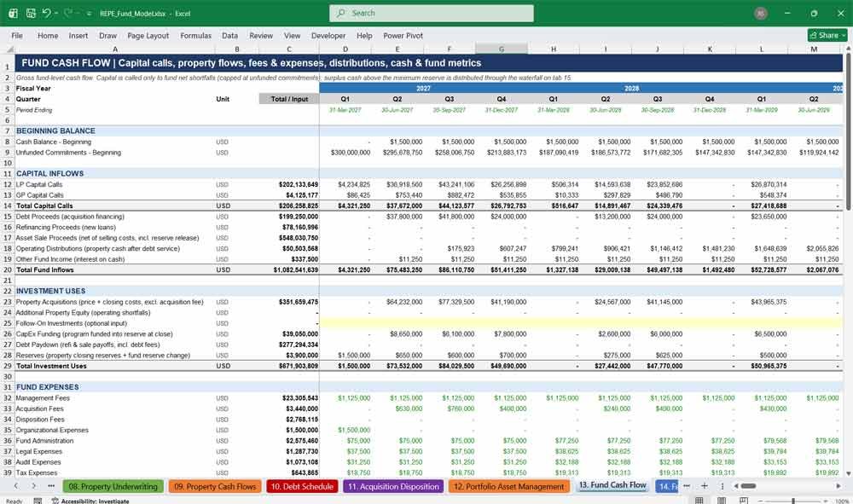Click the Save icon in Quick Access Toolbar
This screenshot has height=504, width=853.
31,13
